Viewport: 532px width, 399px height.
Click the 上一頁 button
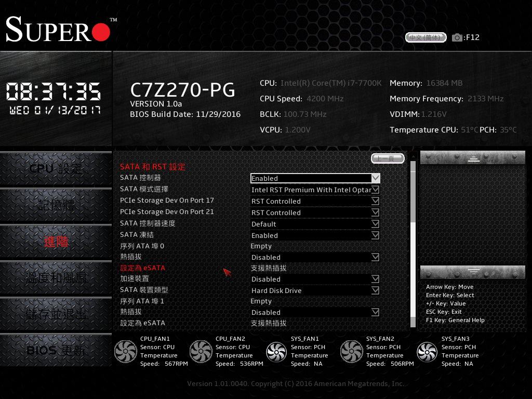(x=387, y=158)
